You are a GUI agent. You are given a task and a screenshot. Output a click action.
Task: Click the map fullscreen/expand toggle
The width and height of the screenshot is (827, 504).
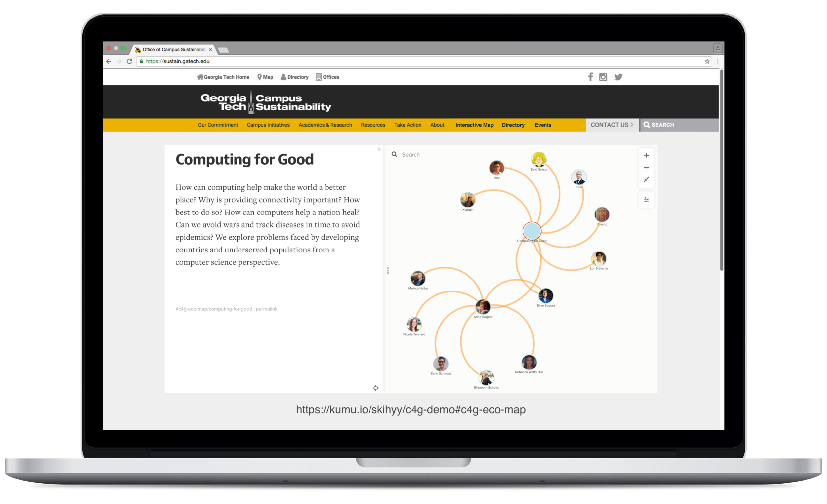(646, 180)
